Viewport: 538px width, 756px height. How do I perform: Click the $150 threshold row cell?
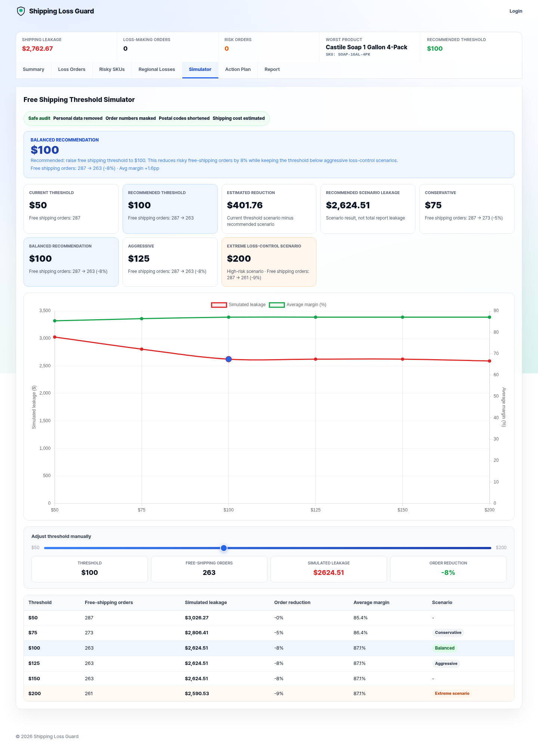point(34,678)
